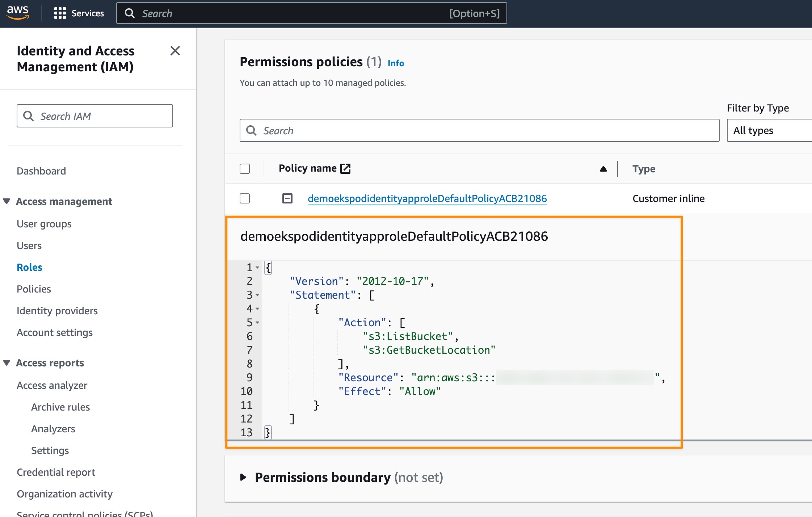
Task: Click the Policy name external link icon
Action: point(345,168)
